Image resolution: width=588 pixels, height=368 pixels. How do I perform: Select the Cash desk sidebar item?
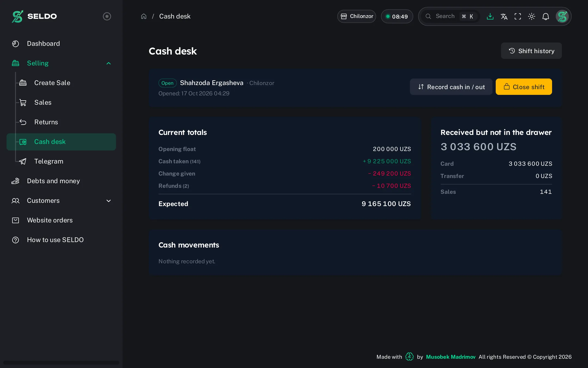61,142
